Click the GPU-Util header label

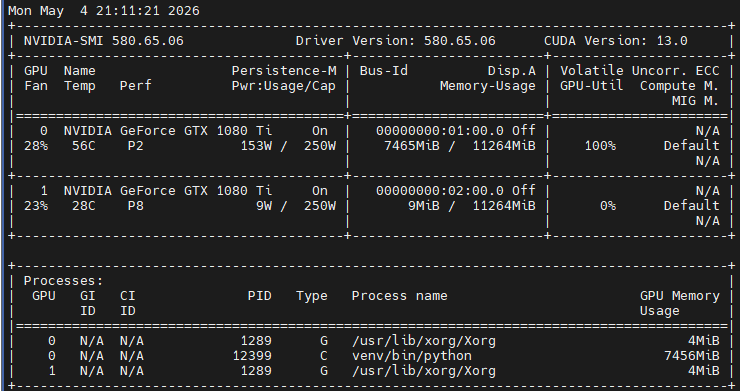tap(591, 86)
